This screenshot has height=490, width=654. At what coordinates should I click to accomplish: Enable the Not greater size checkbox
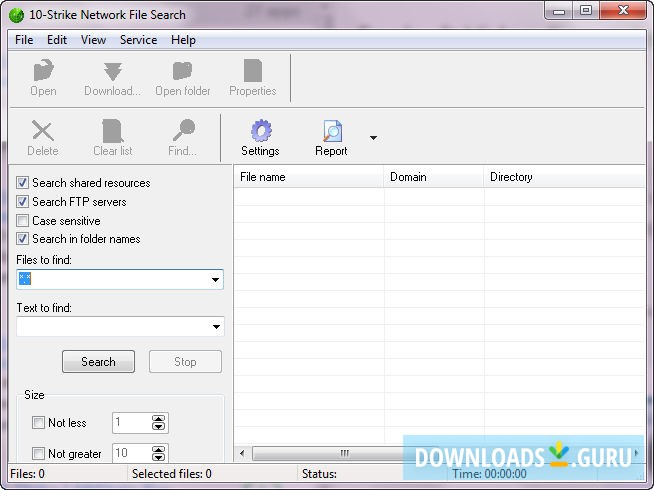coord(38,453)
